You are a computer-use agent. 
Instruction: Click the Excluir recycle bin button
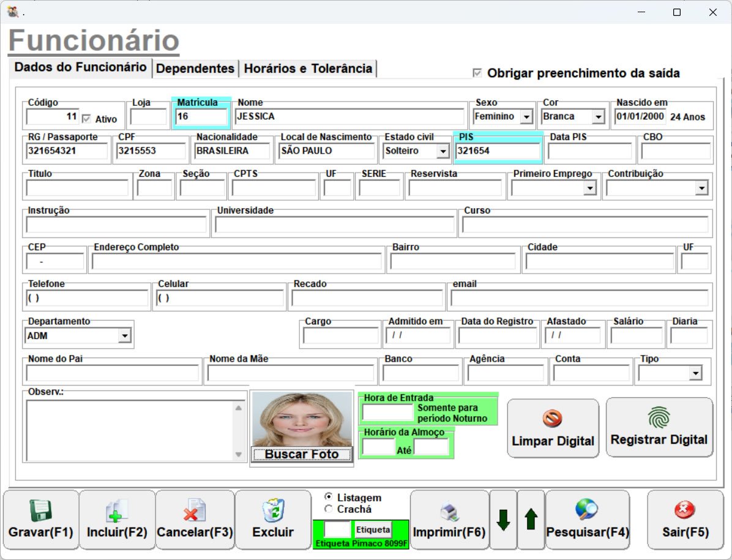[x=273, y=520]
